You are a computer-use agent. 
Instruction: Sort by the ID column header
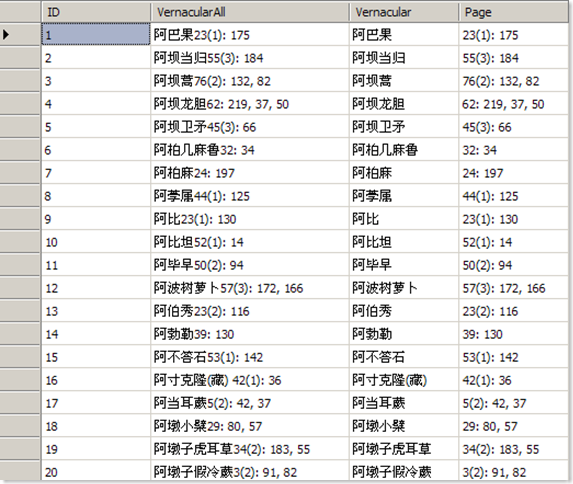coord(96,12)
